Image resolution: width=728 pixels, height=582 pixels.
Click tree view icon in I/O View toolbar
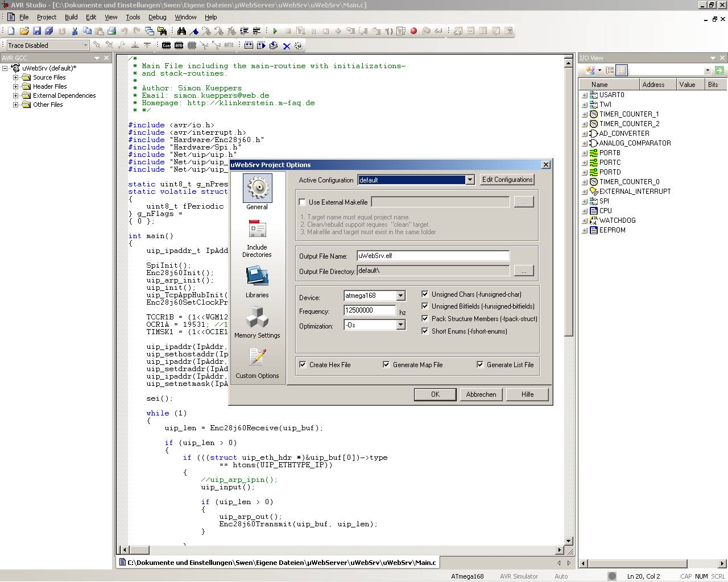tap(610, 70)
